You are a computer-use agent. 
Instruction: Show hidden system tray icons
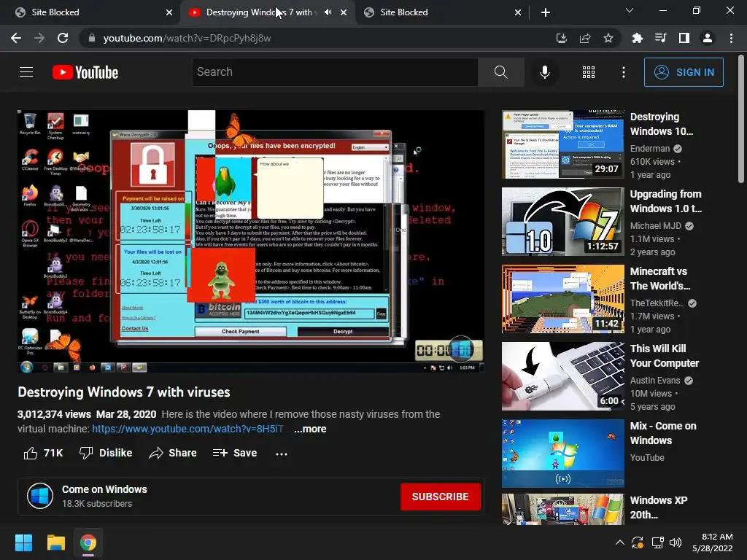click(x=619, y=542)
